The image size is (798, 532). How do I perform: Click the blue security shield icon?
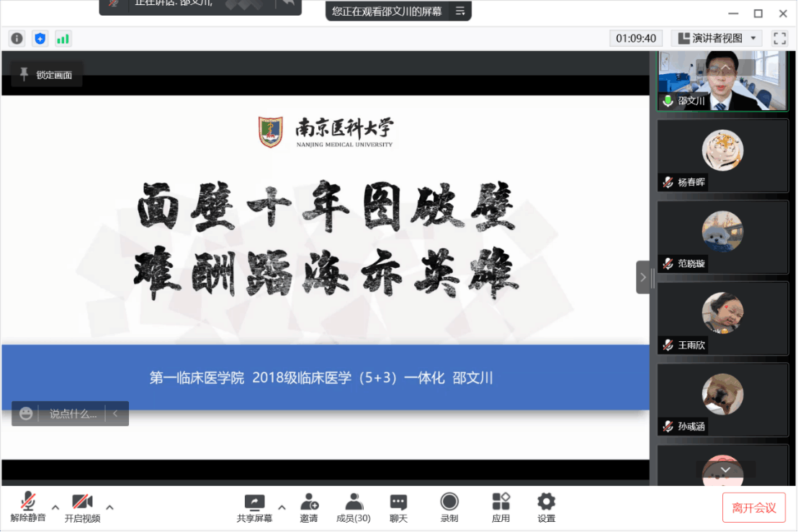click(40, 39)
